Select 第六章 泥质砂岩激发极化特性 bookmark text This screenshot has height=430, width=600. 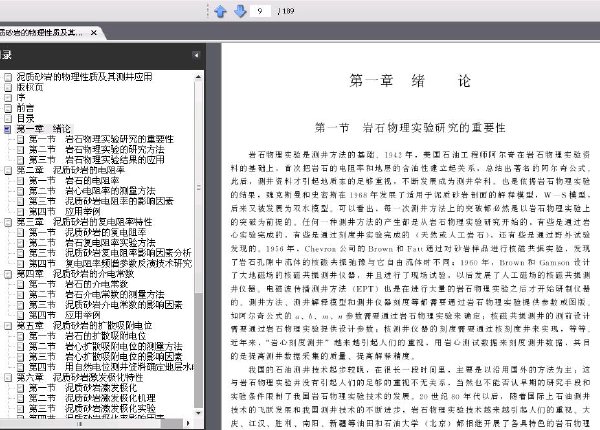pos(80,377)
